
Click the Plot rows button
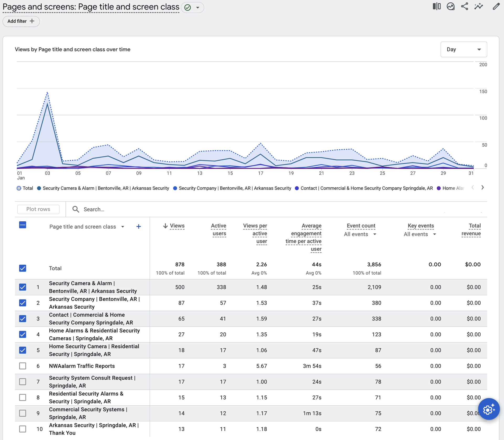(38, 209)
